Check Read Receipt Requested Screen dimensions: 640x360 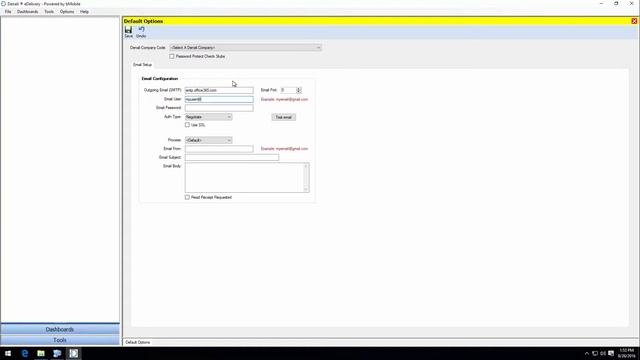pos(187,197)
